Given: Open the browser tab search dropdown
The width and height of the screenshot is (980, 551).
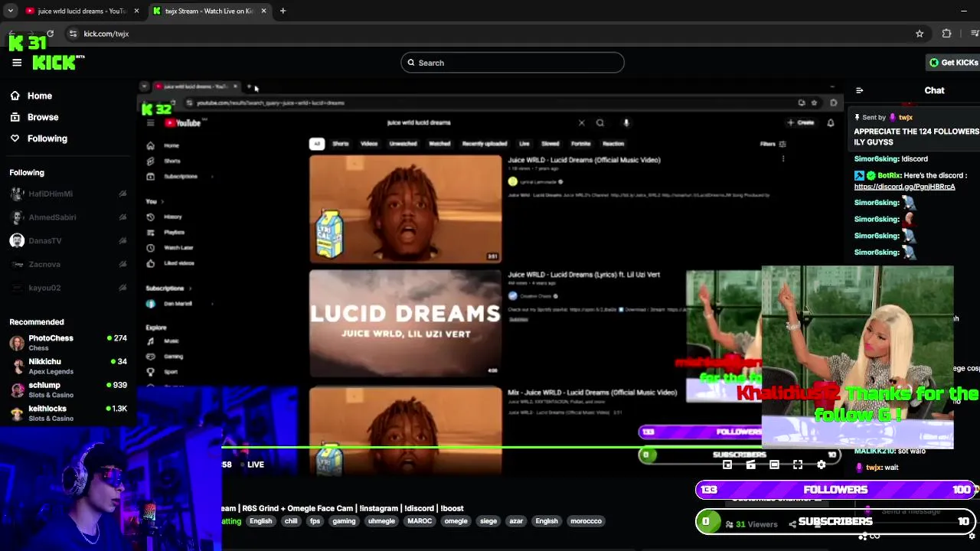Looking at the screenshot, I should pyautogui.click(x=10, y=11).
